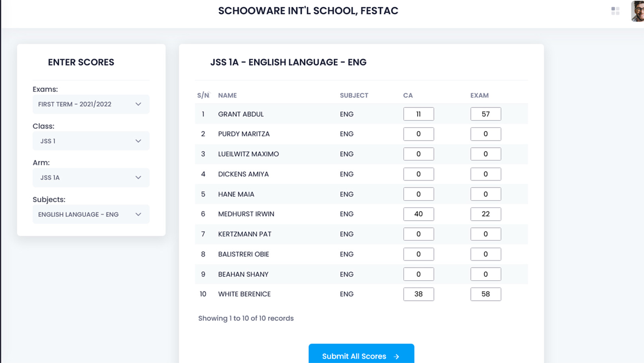Select Grant Abdul's CA score field
Viewport: 644px width, 363px height.
[x=419, y=114]
